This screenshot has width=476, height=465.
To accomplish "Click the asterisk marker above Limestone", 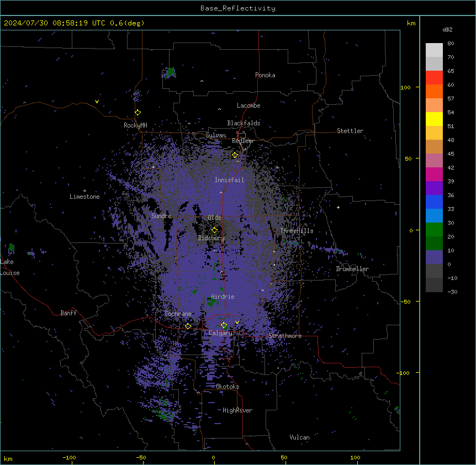I will [84, 191].
